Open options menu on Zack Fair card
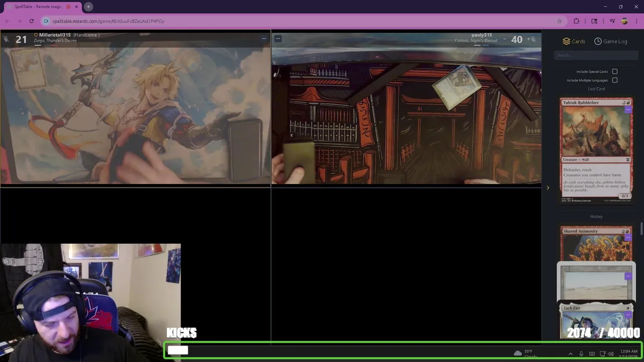 [628, 315]
